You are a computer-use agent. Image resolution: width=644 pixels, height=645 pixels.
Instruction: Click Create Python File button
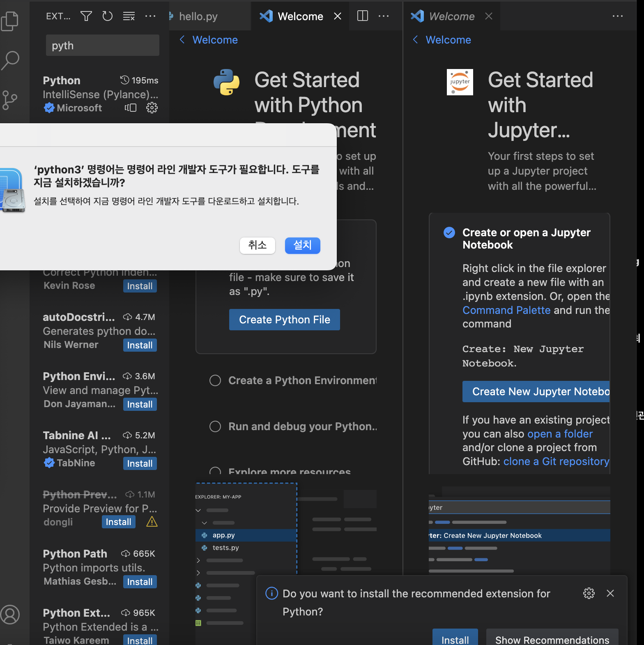(285, 320)
